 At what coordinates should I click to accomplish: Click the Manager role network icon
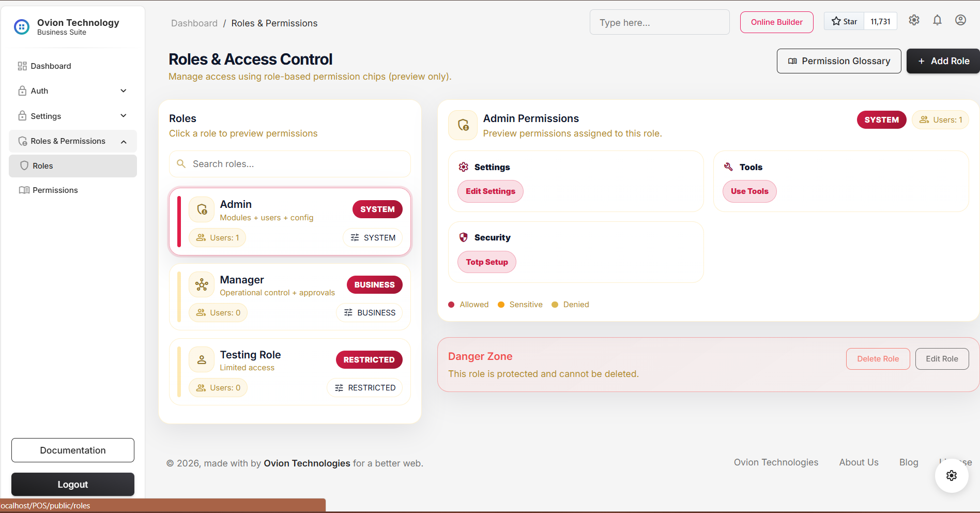tap(202, 284)
